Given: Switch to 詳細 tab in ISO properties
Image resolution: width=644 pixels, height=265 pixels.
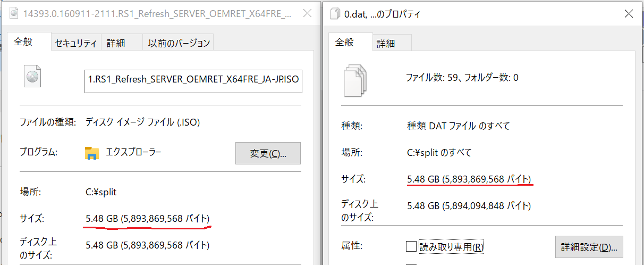Looking at the screenshot, I should [115, 44].
